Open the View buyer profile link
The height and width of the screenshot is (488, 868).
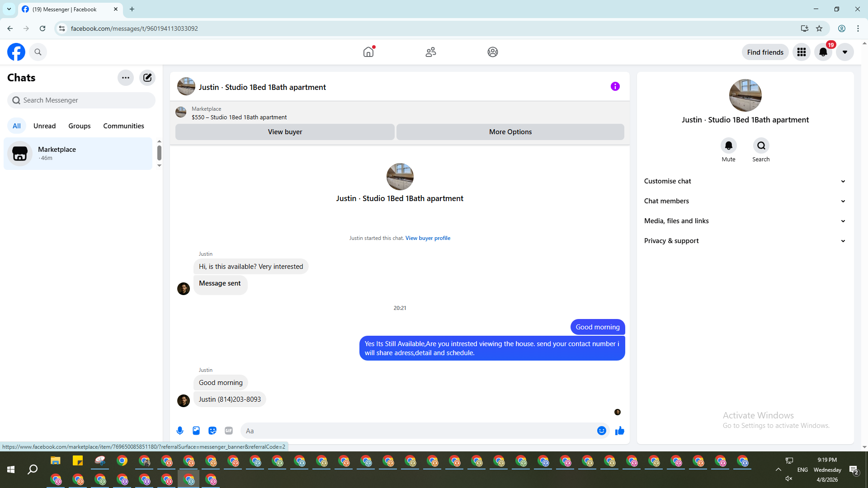[428, 238]
